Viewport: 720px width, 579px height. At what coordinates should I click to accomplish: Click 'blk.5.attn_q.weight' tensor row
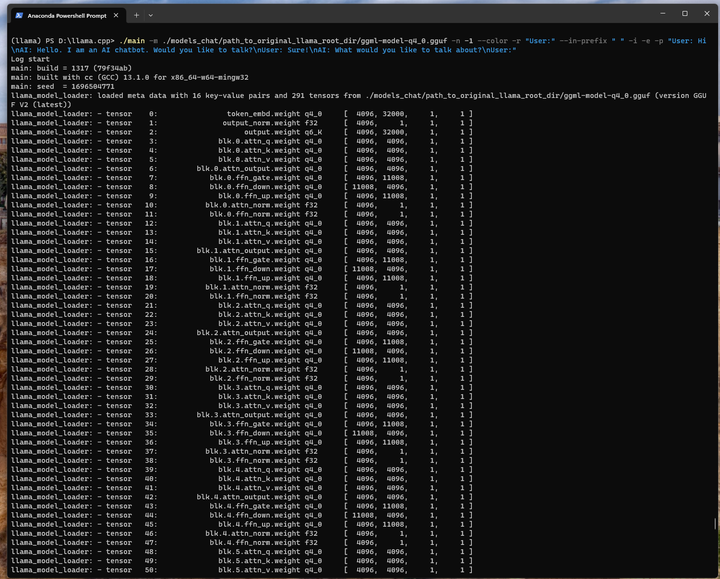pyautogui.click(x=242, y=552)
